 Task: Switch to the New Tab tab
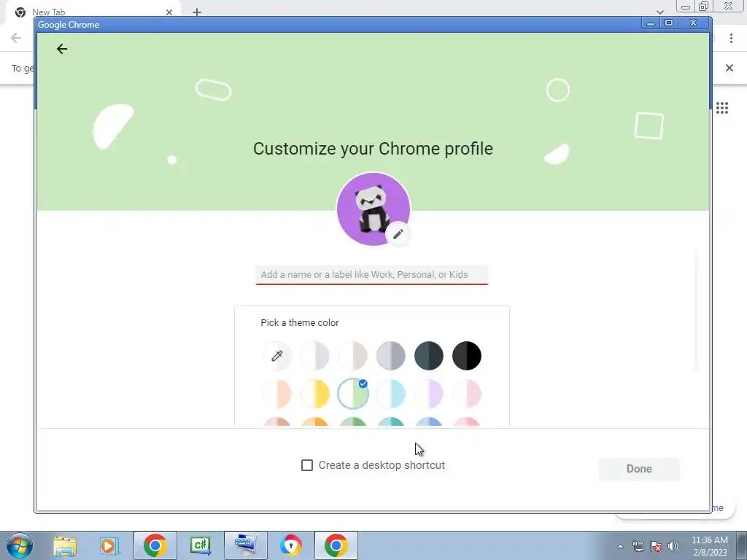(x=93, y=12)
